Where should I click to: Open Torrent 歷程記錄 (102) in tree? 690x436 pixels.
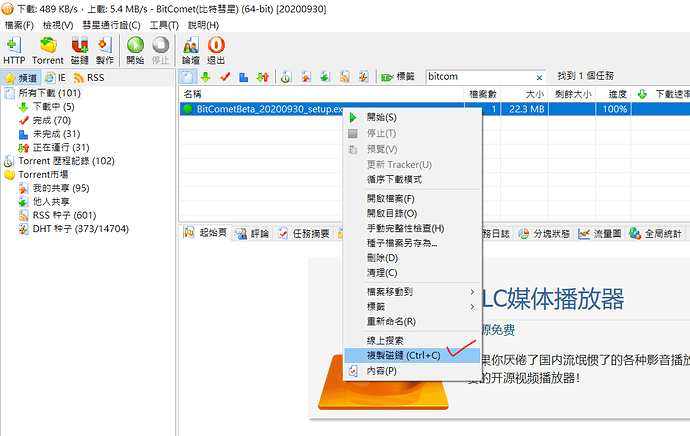point(66,161)
